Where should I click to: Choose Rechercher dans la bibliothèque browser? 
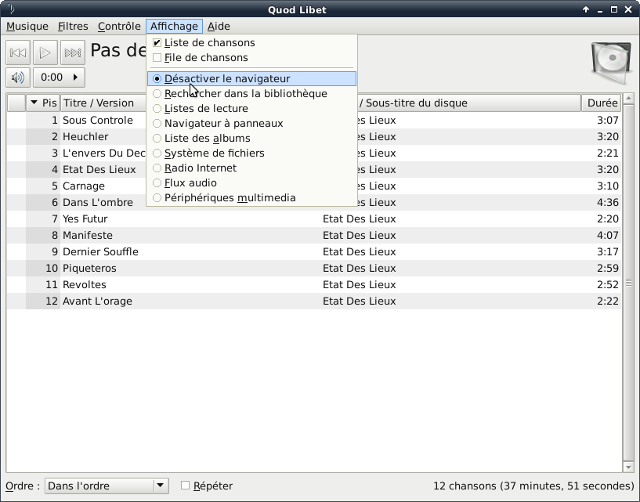click(x=157, y=93)
